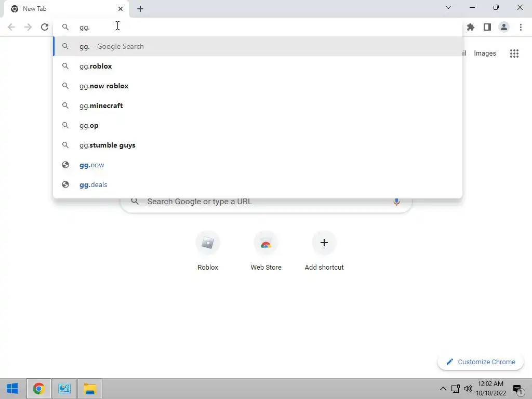532x399 pixels.
Task: Select the gg.roblox suggestion
Action: 258,66
